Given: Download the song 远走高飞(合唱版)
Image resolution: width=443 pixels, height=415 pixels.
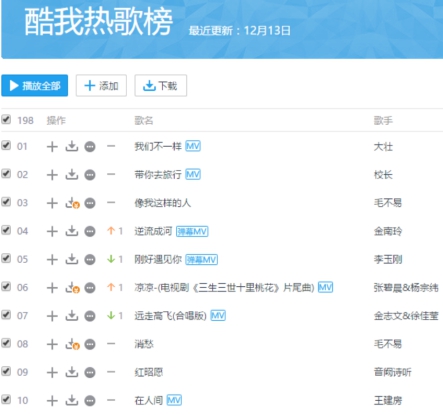Looking at the screenshot, I should (72, 315).
